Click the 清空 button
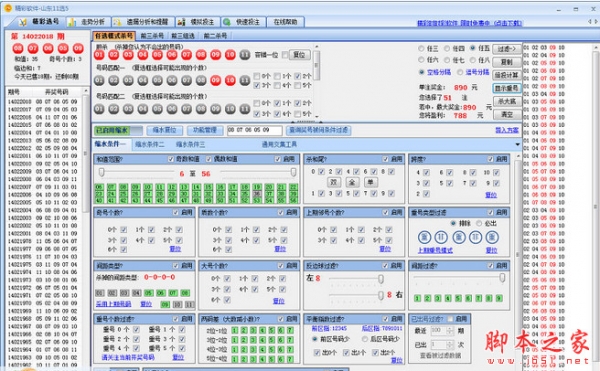 [507, 114]
